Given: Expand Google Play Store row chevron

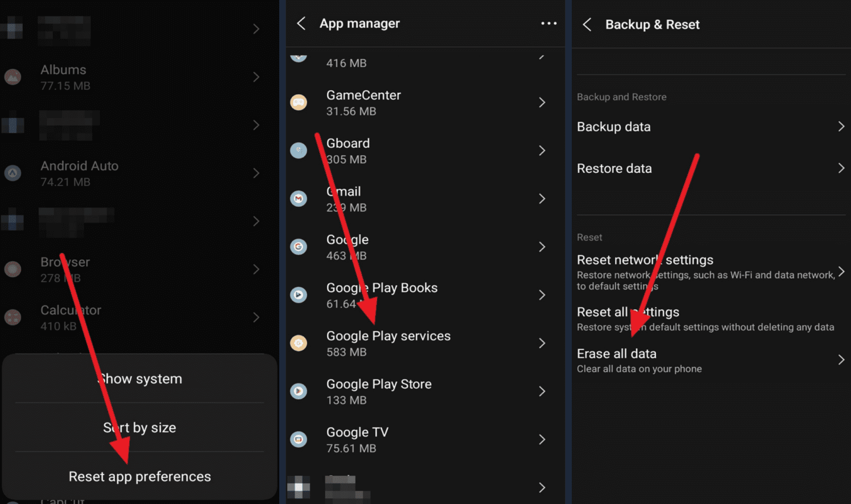Looking at the screenshot, I should (542, 391).
